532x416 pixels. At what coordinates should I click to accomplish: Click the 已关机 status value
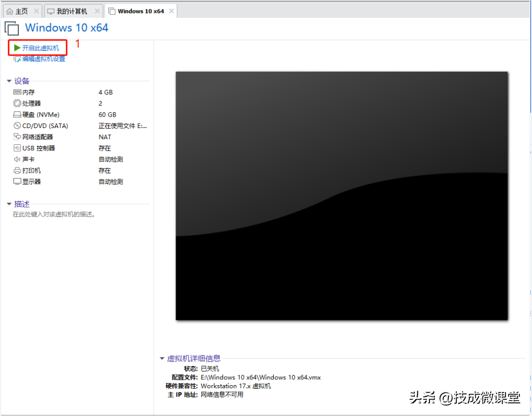210,369
